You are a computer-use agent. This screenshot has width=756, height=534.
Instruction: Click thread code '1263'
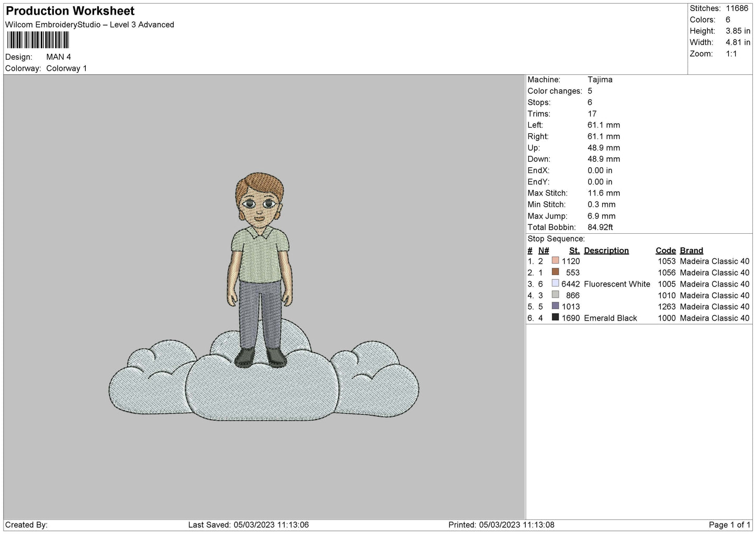(x=667, y=307)
